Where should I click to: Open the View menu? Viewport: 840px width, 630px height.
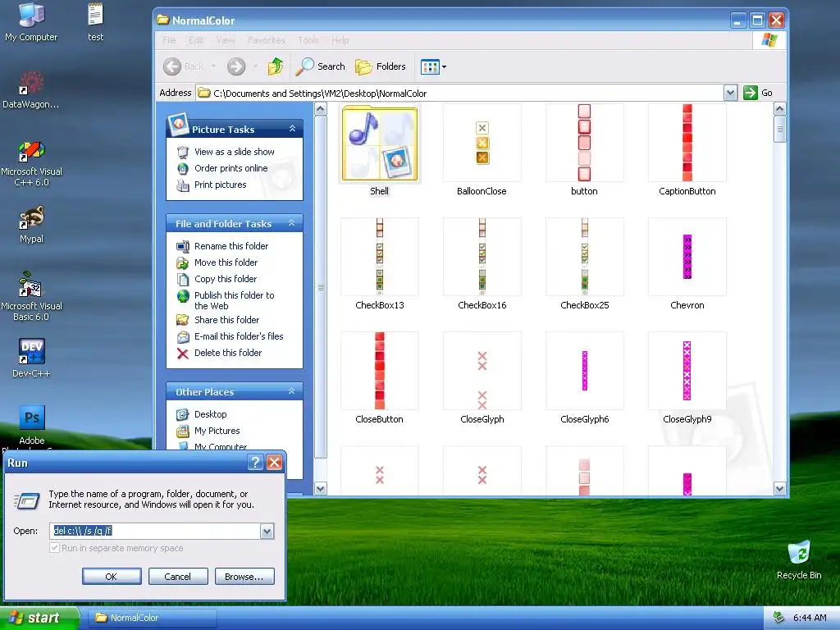226,40
